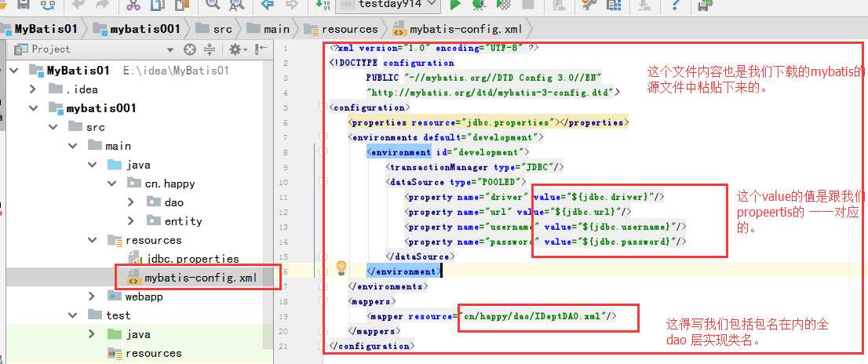The height and width of the screenshot is (364, 868).
Task: Open Project panel gear settings
Action: click(x=238, y=49)
